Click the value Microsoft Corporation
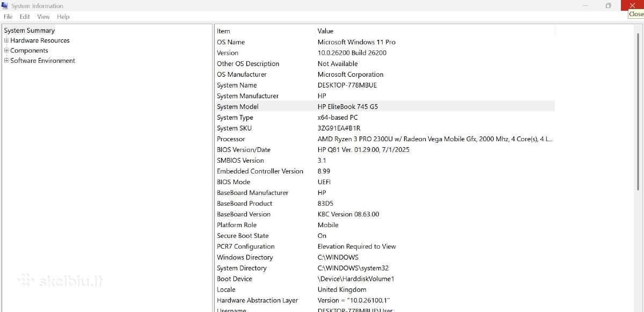The width and height of the screenshot is (644, 312). [350, 74]
